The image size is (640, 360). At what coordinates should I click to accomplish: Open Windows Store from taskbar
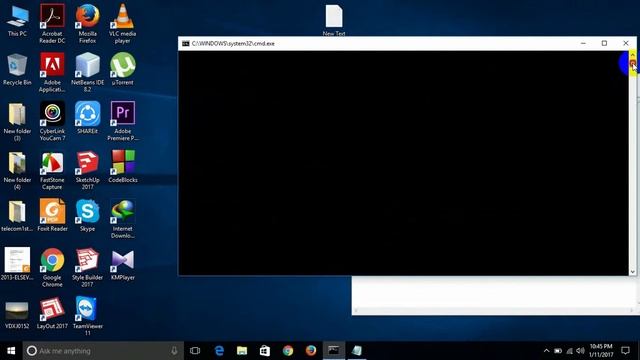coord(265,351)
